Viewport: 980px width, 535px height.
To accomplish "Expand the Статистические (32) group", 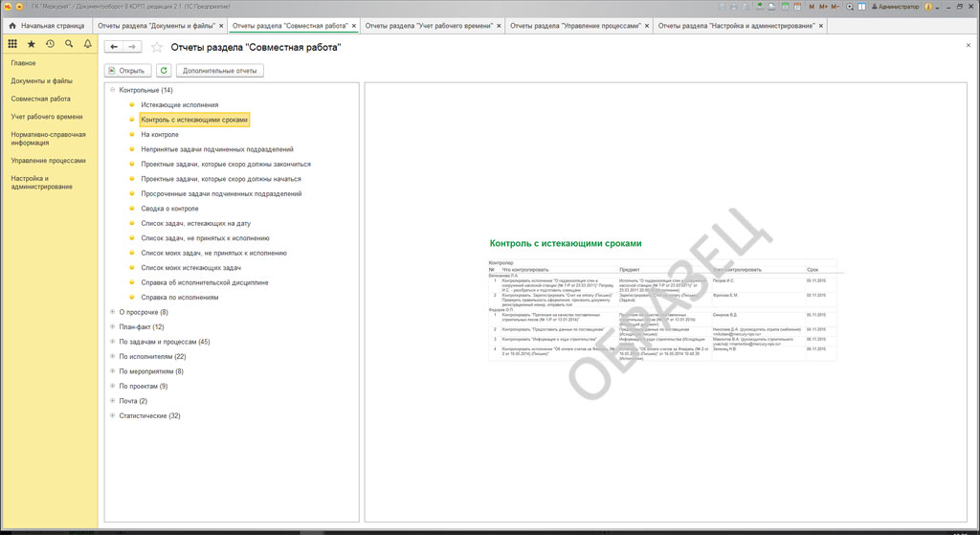I will (112, 415).
